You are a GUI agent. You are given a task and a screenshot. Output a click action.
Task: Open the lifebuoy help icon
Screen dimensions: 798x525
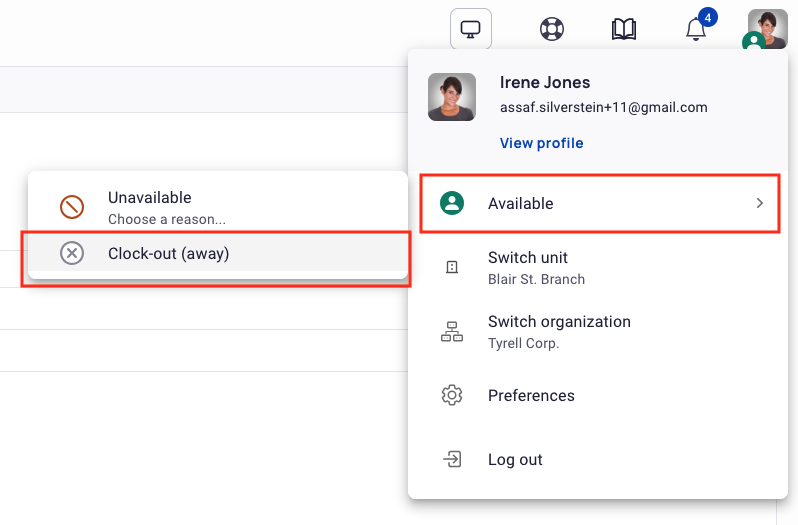point(552,28)
